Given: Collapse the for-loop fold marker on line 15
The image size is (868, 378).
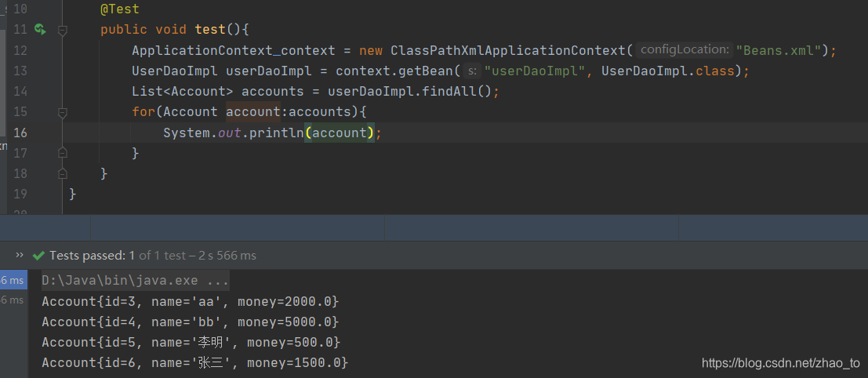Looking at the screenshot, I should (63, 114).
